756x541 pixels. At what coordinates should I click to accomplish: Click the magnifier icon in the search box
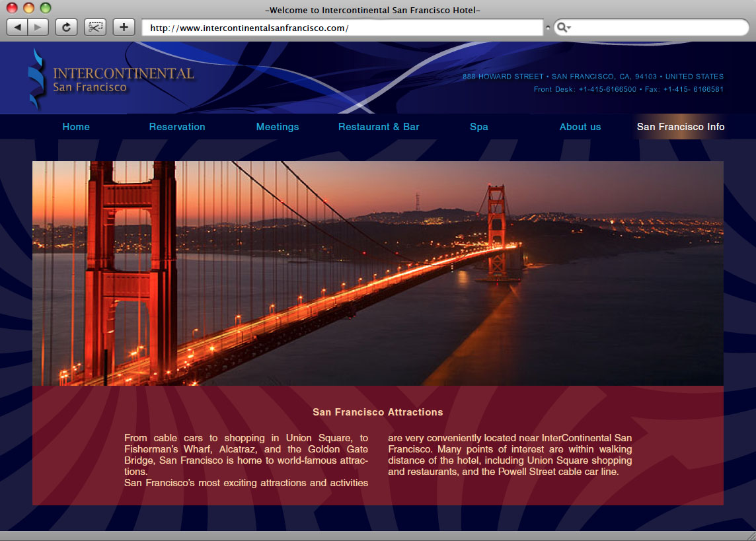click(x=563, y=28)
